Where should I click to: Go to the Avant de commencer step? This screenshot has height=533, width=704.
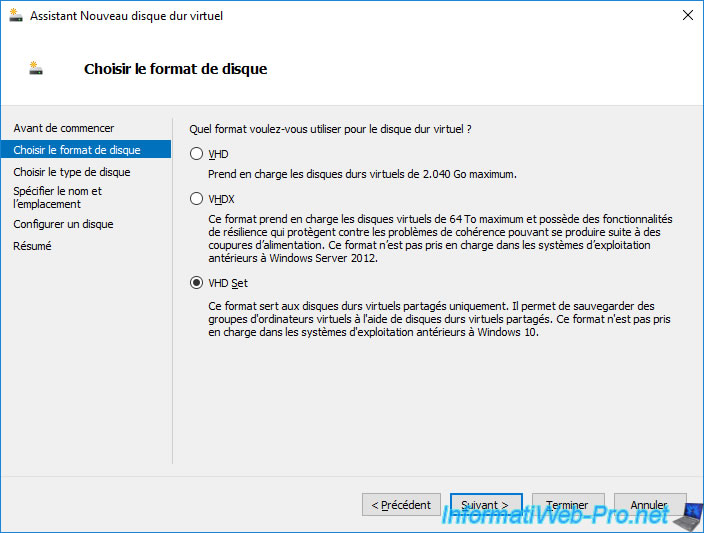64,128
